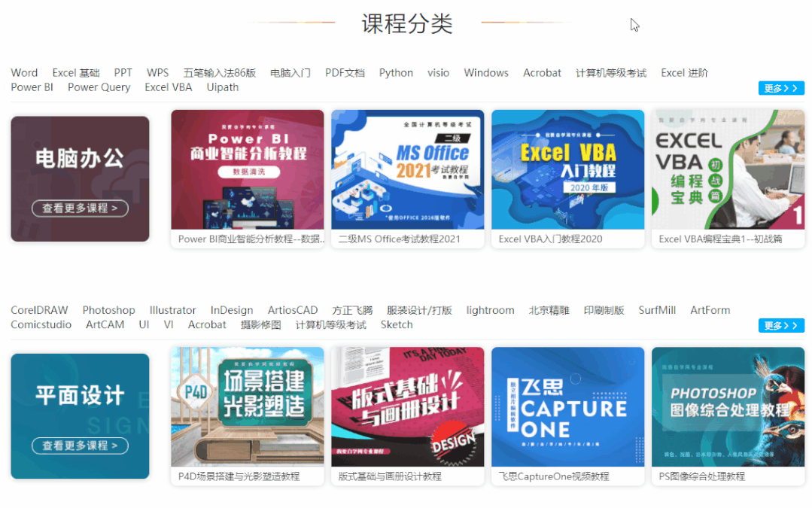Select the PPT category link
Screen dimensions: 812x508
tap(123, 73)
